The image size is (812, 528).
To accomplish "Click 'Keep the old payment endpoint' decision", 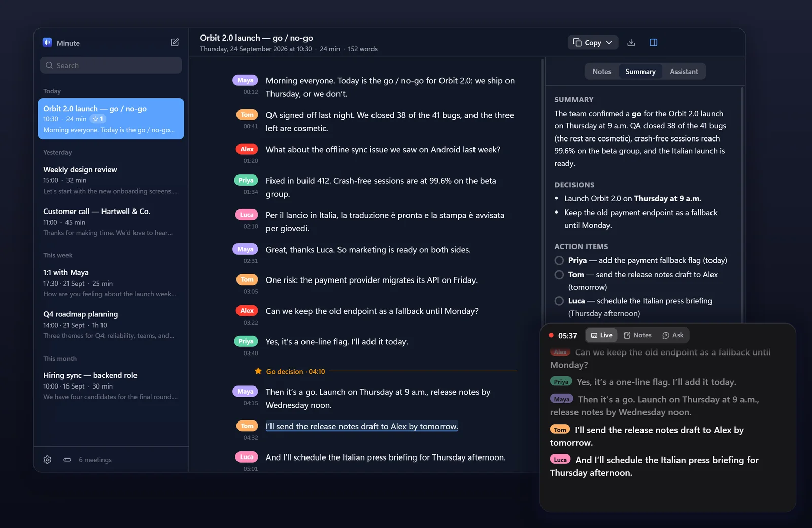I will [x=640, y=219].
